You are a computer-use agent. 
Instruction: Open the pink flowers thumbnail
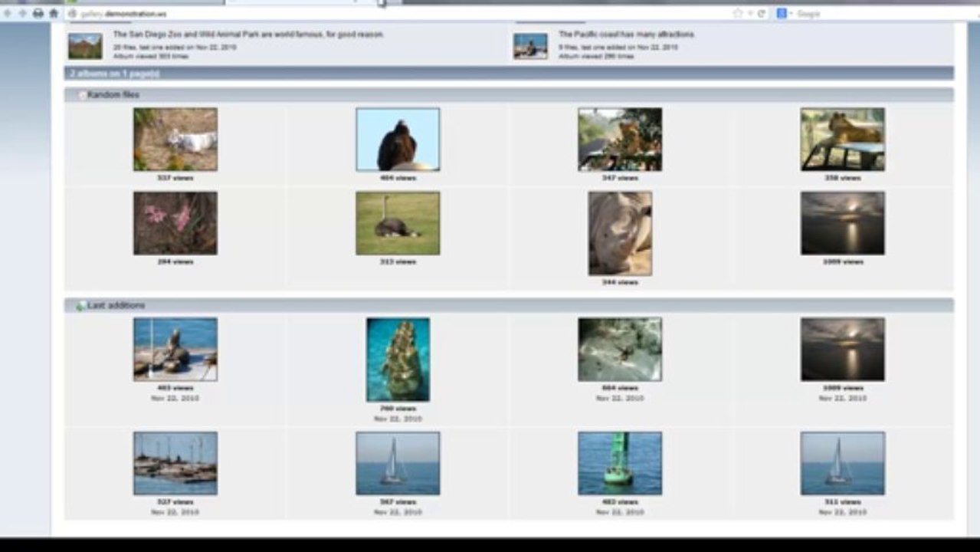pos(175,223)
